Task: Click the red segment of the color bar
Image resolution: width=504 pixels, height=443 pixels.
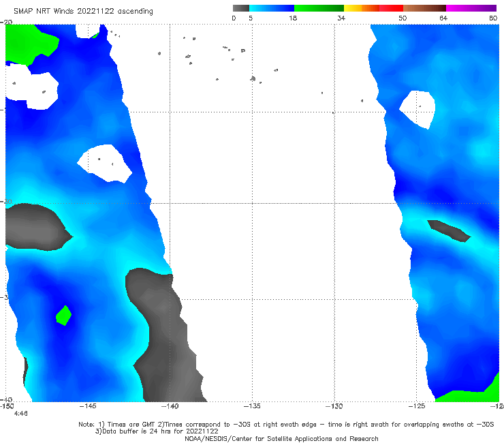Action: point(391,8)
